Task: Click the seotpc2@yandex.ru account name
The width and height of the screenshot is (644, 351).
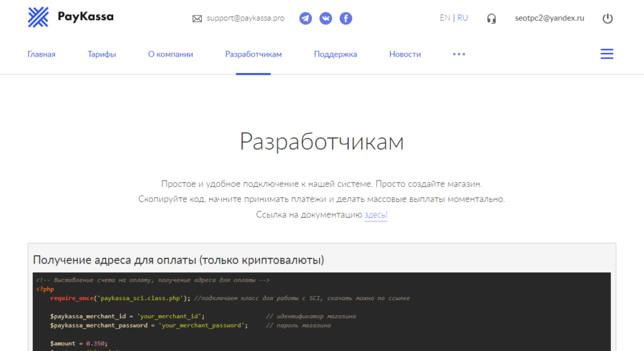Action: tap(549, 18)
